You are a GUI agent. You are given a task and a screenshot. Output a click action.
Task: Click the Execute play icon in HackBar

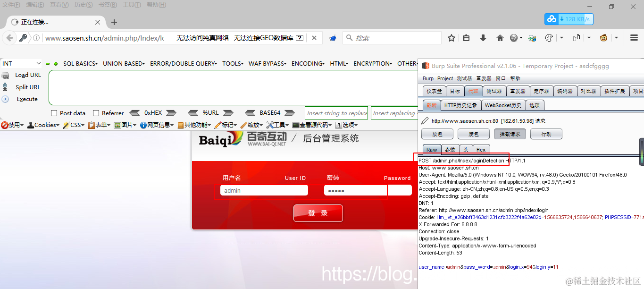(x=6, y=99)
